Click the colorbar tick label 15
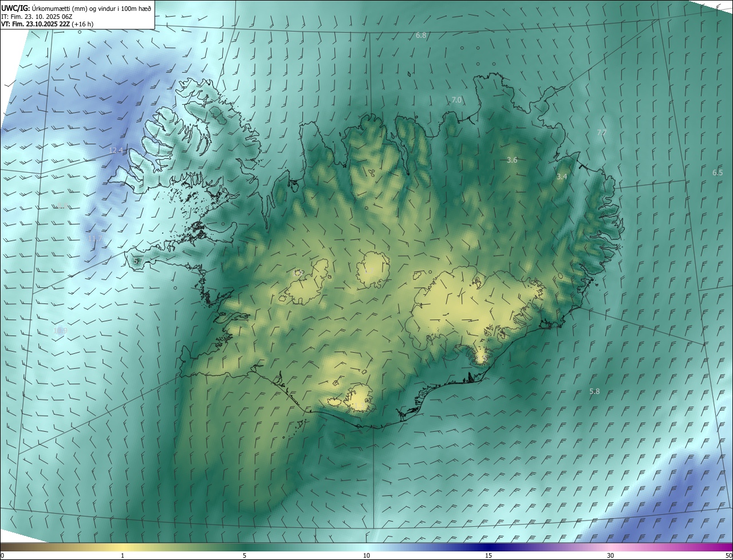Screen dimensions: 733x560 [488, 555]
